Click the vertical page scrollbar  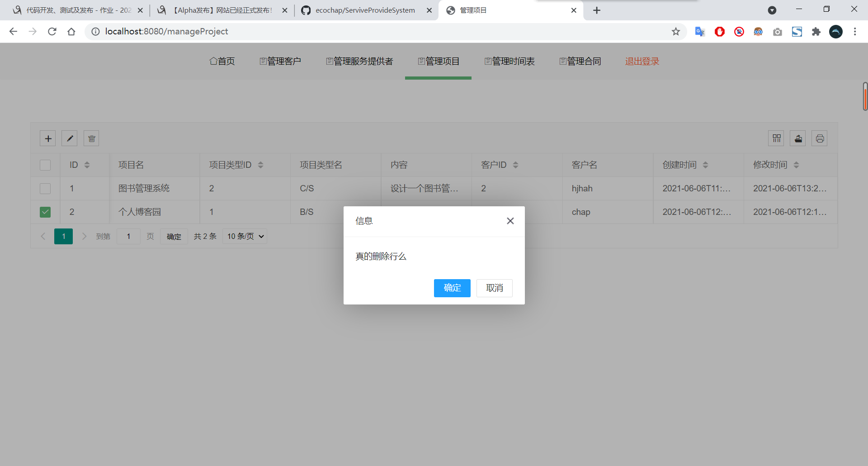pos(865,96)
